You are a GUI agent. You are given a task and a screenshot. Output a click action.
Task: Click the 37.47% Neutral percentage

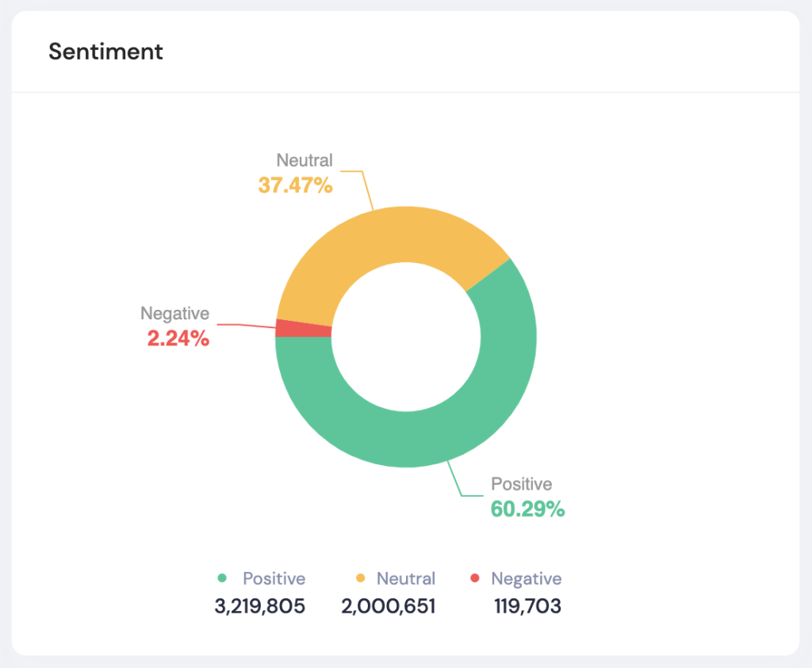295,185
